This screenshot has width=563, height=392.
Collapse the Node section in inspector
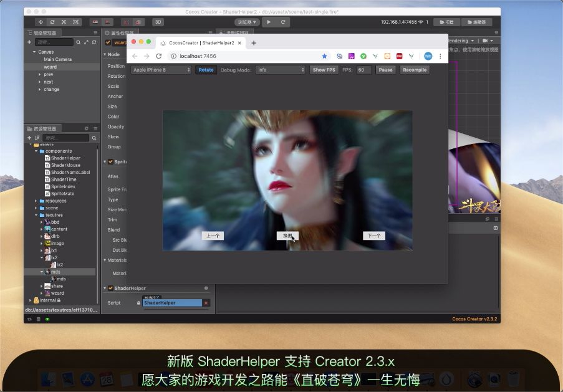[x=105, y=55]
